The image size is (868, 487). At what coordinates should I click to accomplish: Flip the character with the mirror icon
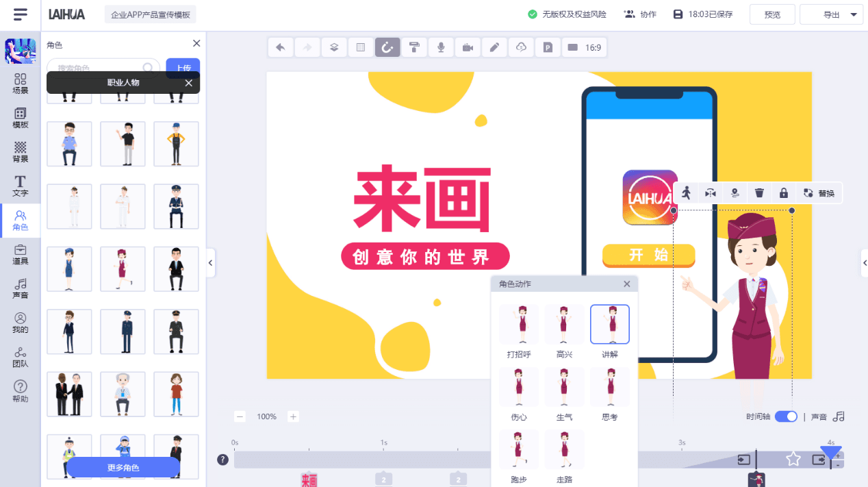[x=710, y=192]
